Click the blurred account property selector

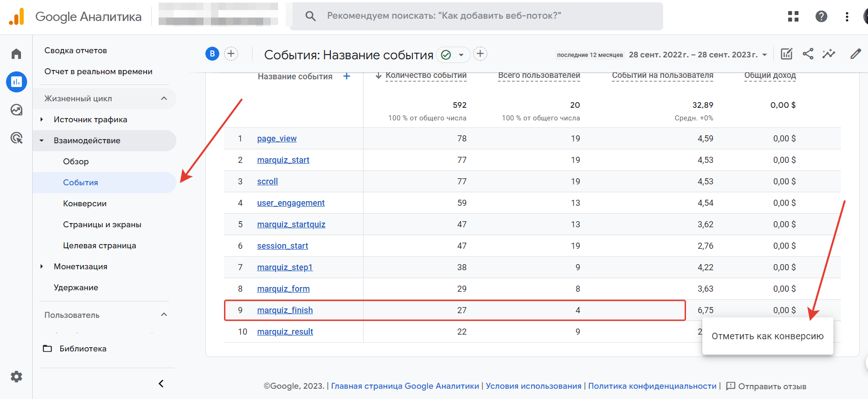(218, 14)
